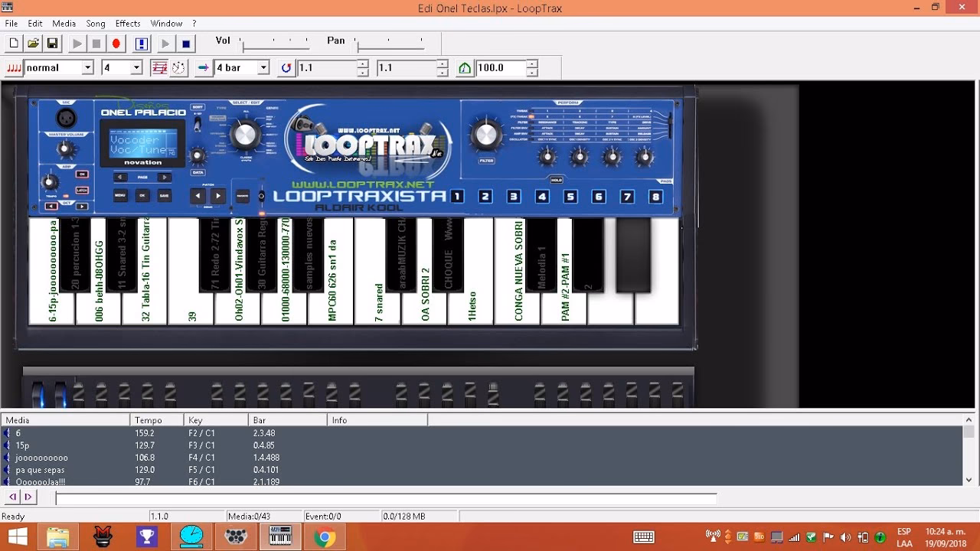980x551 pixels.
Task: Open the Media menu
Action: [x=64, y=24]
